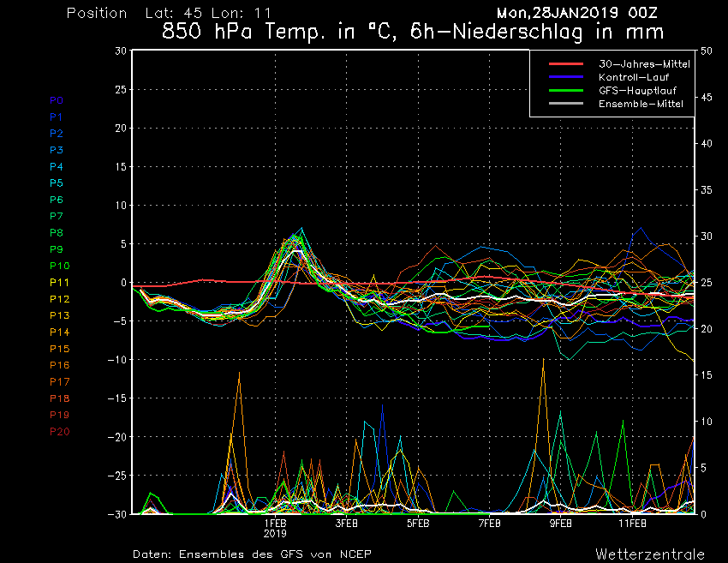
Task: Click the red 30-Jahres-Mittel legend line
Action: point(566,63)
